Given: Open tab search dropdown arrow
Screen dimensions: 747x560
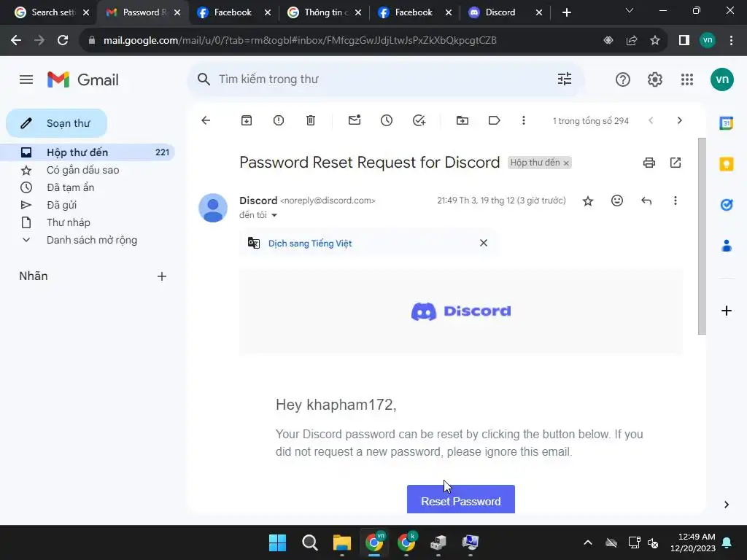Looking at the screenshot, I should point(630,10).
